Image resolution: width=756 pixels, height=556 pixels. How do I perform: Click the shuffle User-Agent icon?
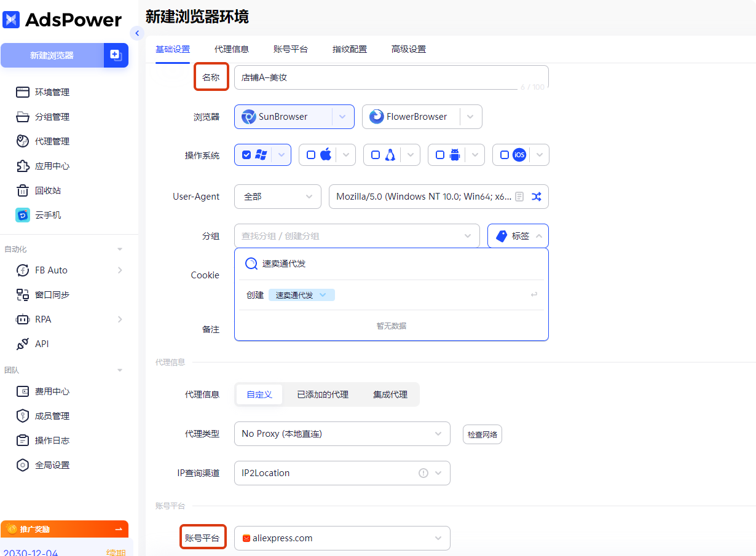(537, 197)
